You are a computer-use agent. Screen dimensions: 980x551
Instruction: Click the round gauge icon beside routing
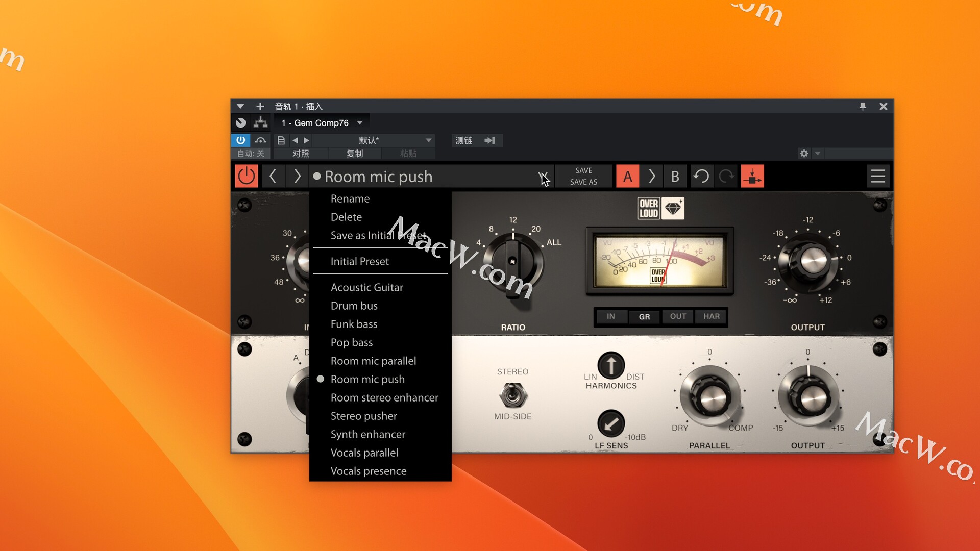tap(241, 122)
